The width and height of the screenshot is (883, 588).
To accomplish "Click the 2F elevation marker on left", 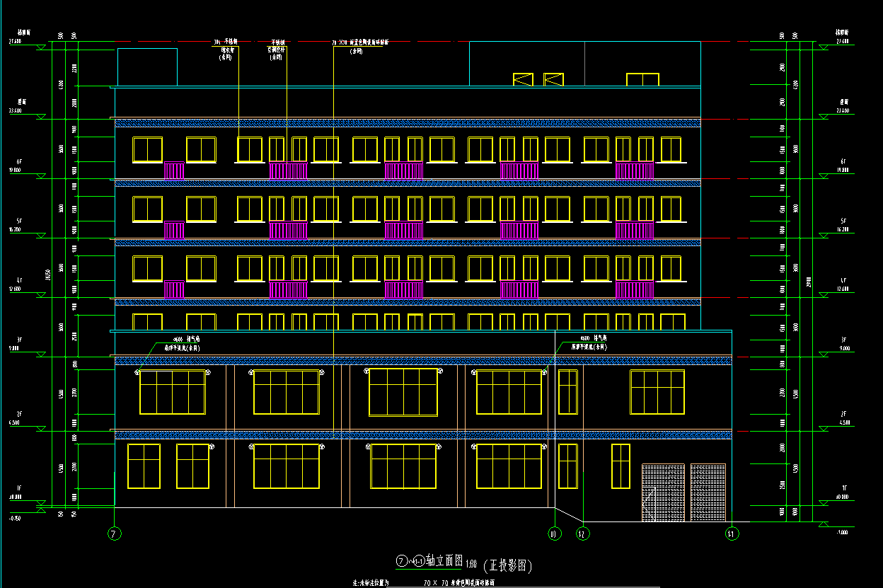I will (40, 428).
